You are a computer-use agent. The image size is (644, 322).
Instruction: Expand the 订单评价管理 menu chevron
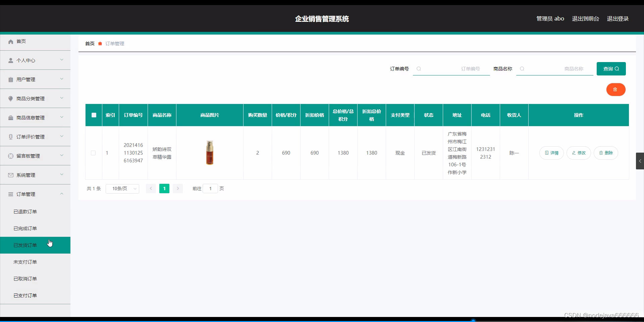pyautogui.click(x=62, y=137)
